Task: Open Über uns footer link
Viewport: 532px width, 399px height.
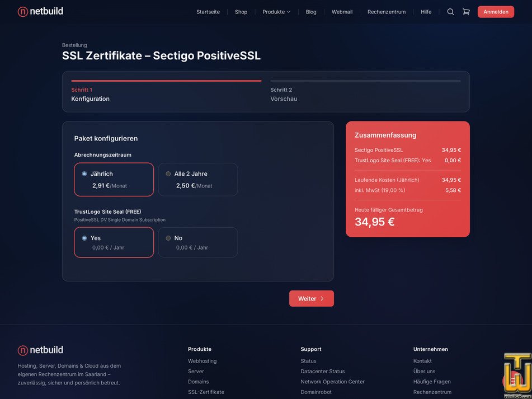Action: coord(424,371)
